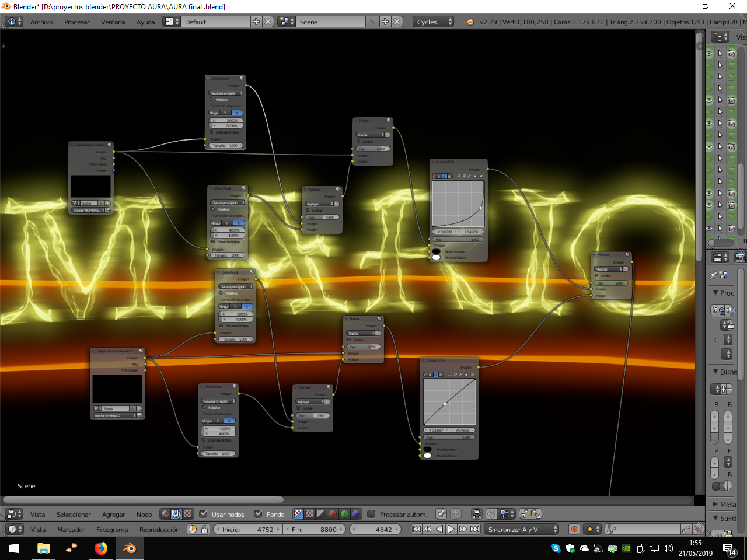Enable the Procesar autom. checkbox
This screenshot has height=560, width=747.
tap(371, 514)
